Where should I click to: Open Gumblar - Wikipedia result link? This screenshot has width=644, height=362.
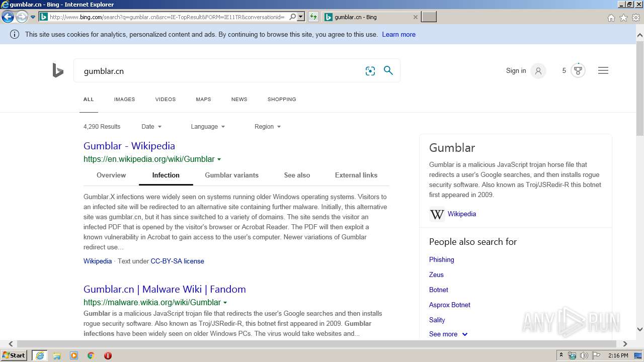coord(129,146)
